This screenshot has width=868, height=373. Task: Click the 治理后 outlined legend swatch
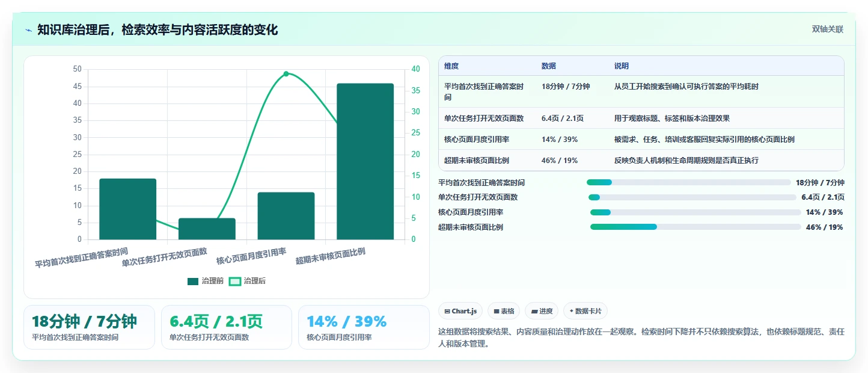click(x=235, y=281)
